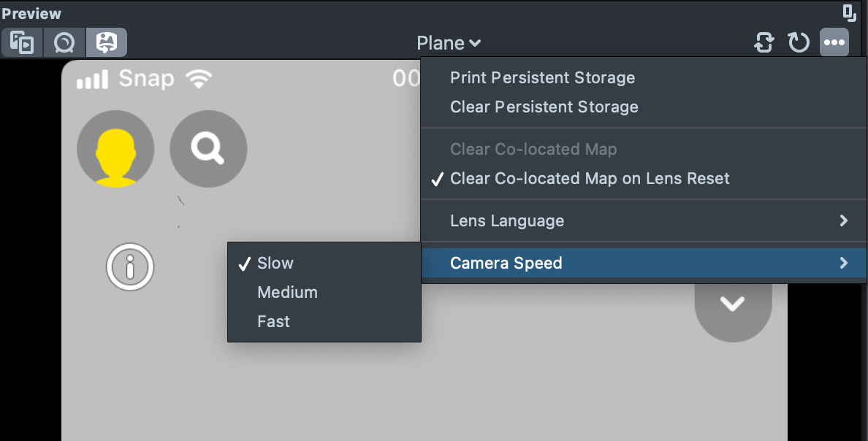Tap the magnifier search icon
868x441 pixels.
tap(208, 149)
